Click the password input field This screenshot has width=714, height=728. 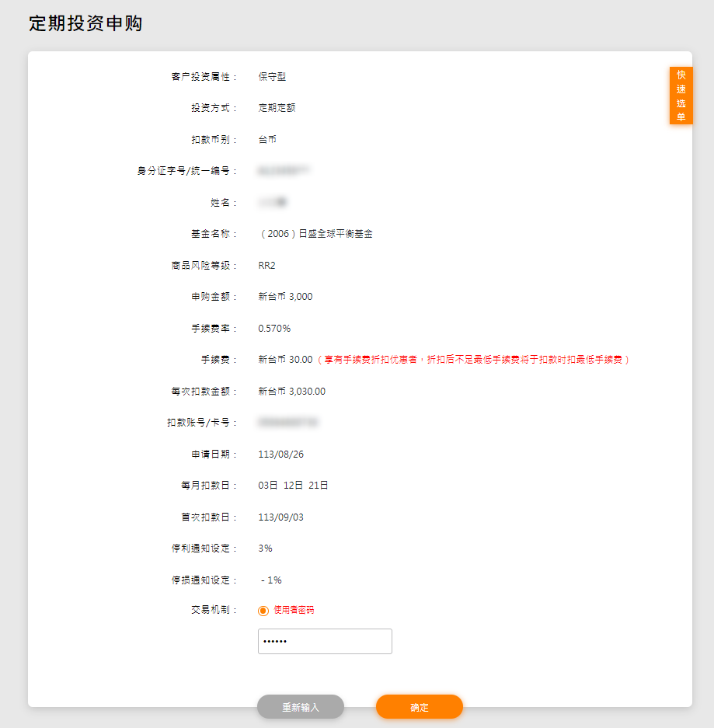(x=325, y=642)
